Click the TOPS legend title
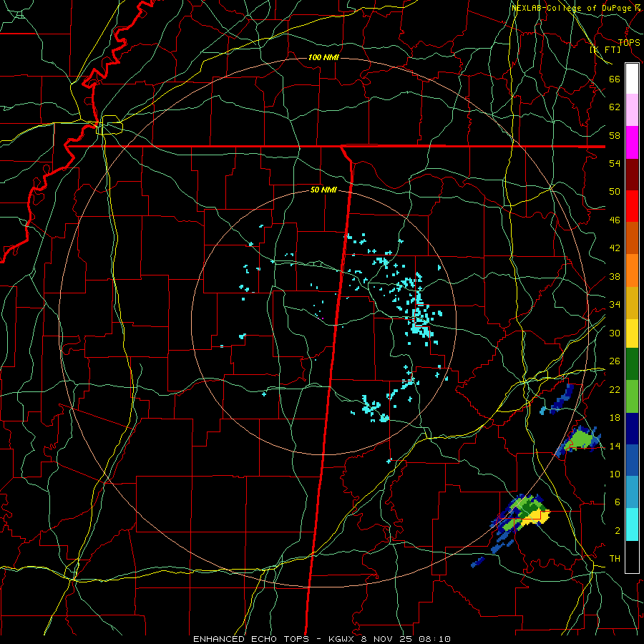 coord(629,42)
